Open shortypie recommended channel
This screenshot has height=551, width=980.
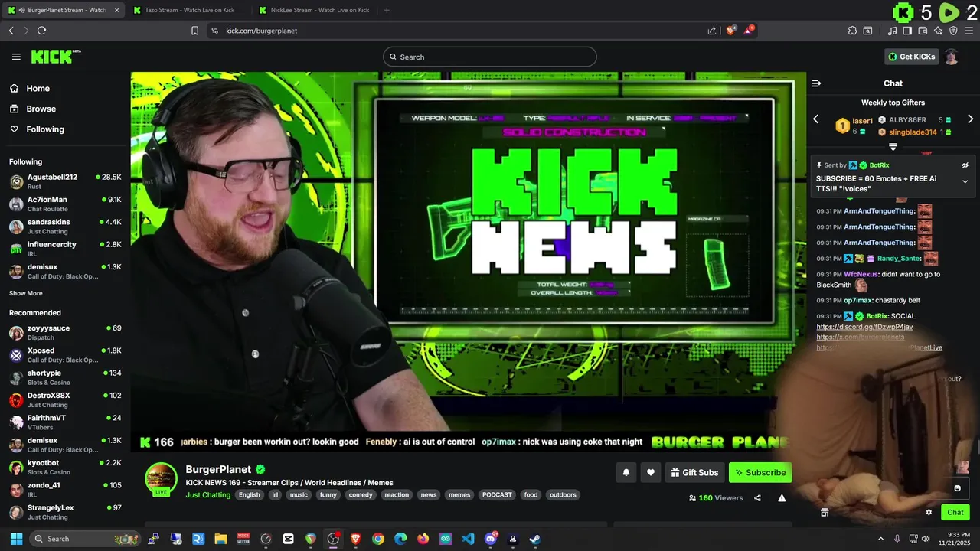65,377
